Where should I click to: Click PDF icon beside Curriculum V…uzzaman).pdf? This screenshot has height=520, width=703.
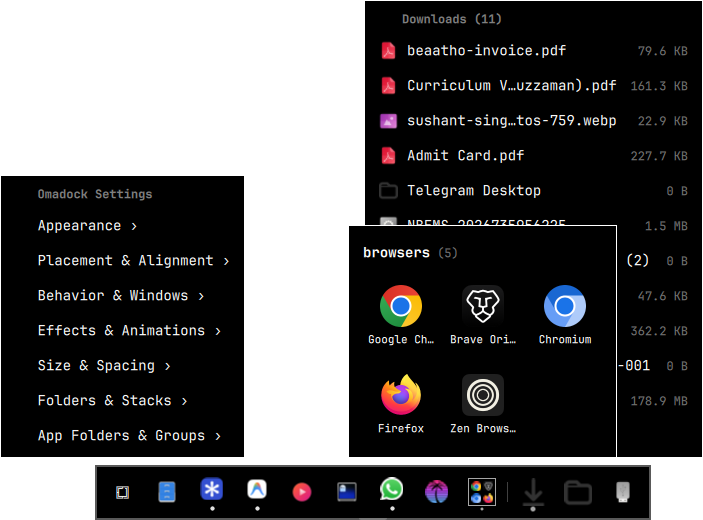coord(388,86)
